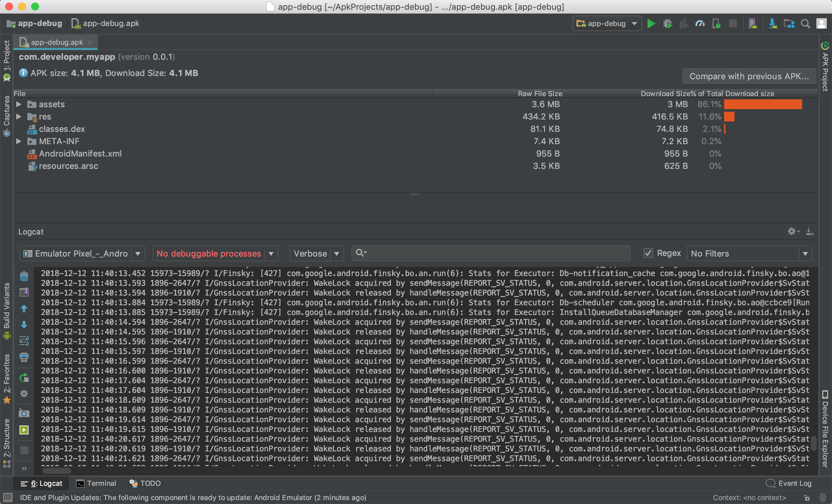Open the Android Profiler
This screenshot has height=504, width=832.
tap(700, 23)
